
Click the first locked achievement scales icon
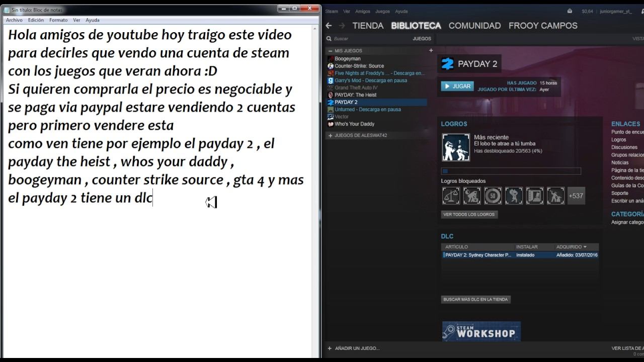451,196
